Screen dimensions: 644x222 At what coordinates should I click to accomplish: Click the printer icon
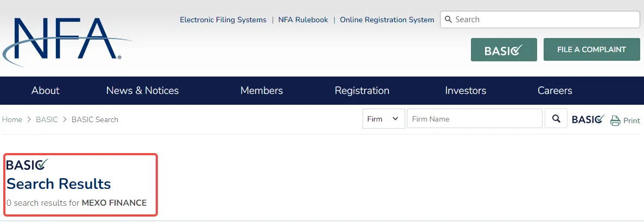tap(615, 120)
